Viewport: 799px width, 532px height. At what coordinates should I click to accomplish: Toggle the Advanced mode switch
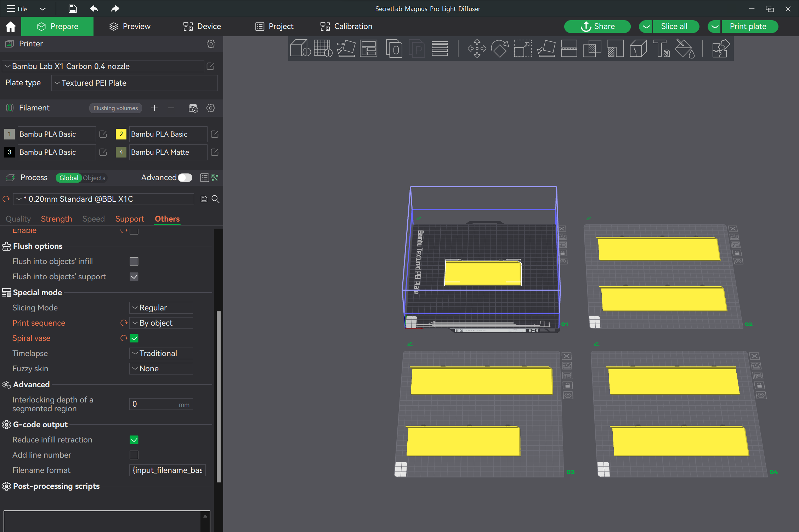(185, 178)
